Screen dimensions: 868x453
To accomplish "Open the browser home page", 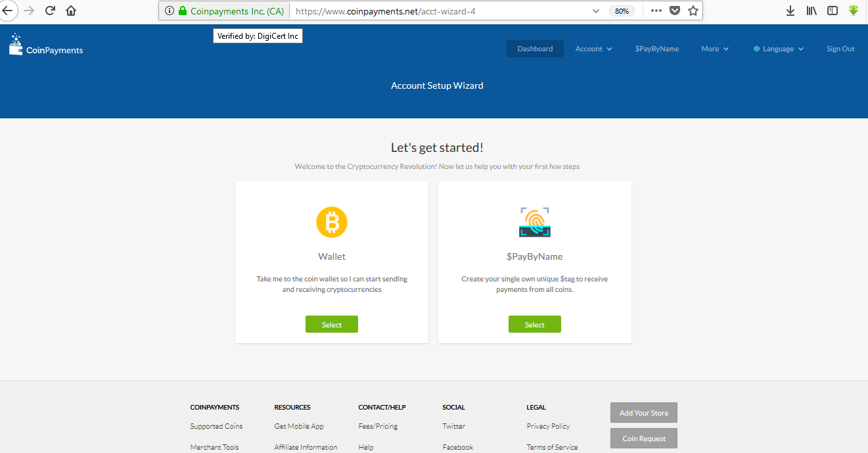I will [71, 11].
